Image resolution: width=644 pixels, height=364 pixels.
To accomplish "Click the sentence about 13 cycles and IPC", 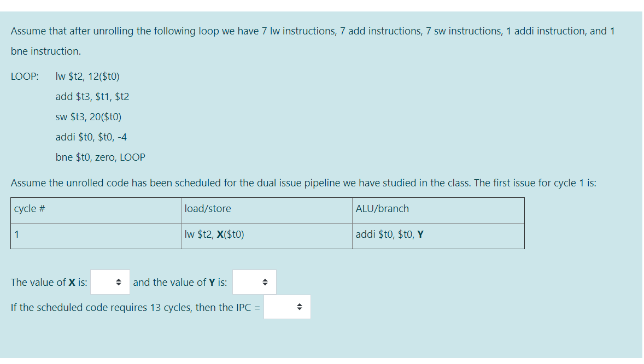I will click(x=133, y=307).
